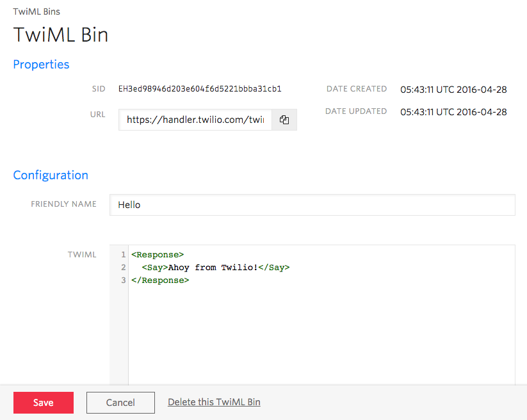Click the Date Updated timestamp value
Image resolution: width=527 pixels, height=420 pixels.
tap(453, 112)
